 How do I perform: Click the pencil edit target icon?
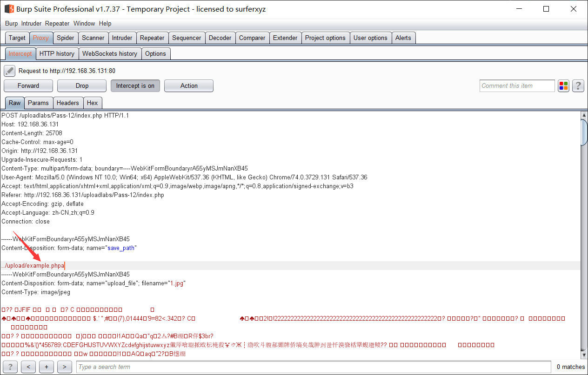point(10,71)
